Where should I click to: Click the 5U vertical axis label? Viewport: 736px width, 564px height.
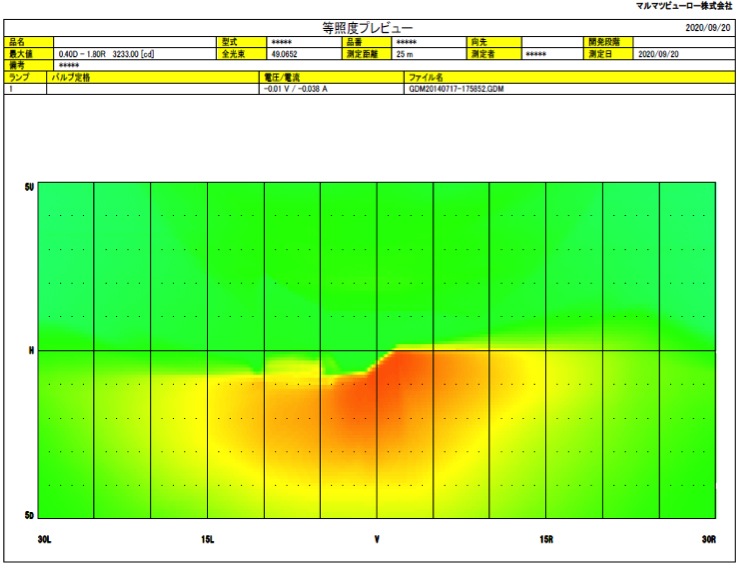pyautogui.click(x=30, y=187)
